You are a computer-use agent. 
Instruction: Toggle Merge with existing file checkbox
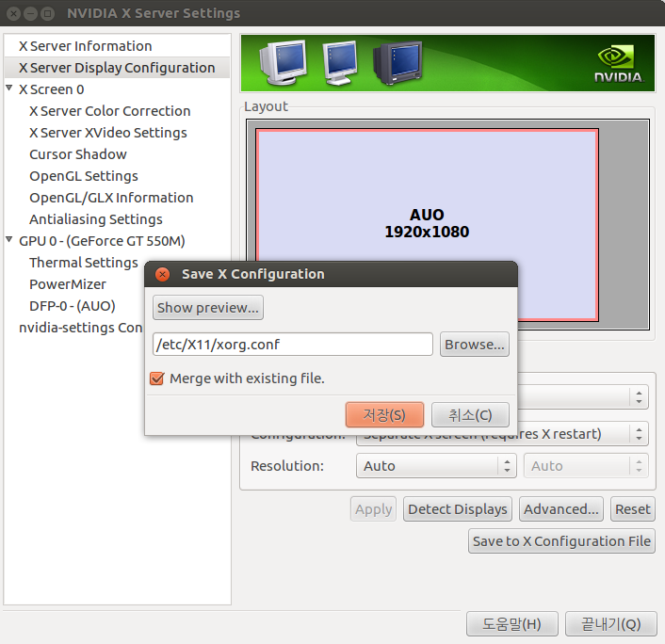tap(157, 378)
